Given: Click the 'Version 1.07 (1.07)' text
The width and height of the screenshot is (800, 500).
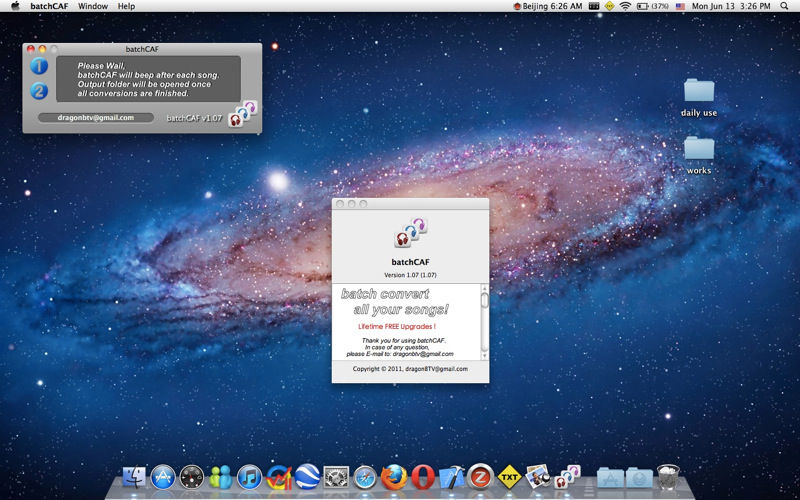Looking at the screenshot, I should pyautogui.click(x=410, y=275).
